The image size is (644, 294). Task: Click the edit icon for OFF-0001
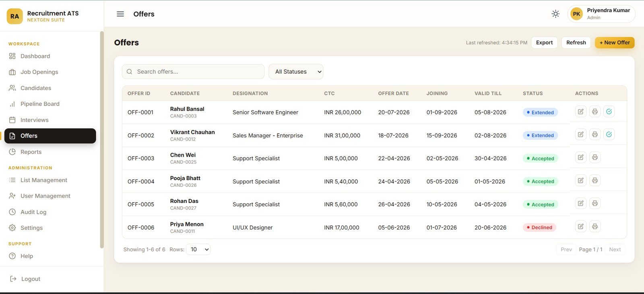click(x=580, y=112)
